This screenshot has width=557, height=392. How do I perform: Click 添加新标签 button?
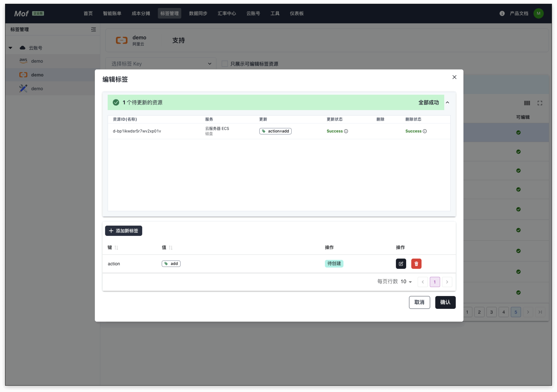pos(124,231)
